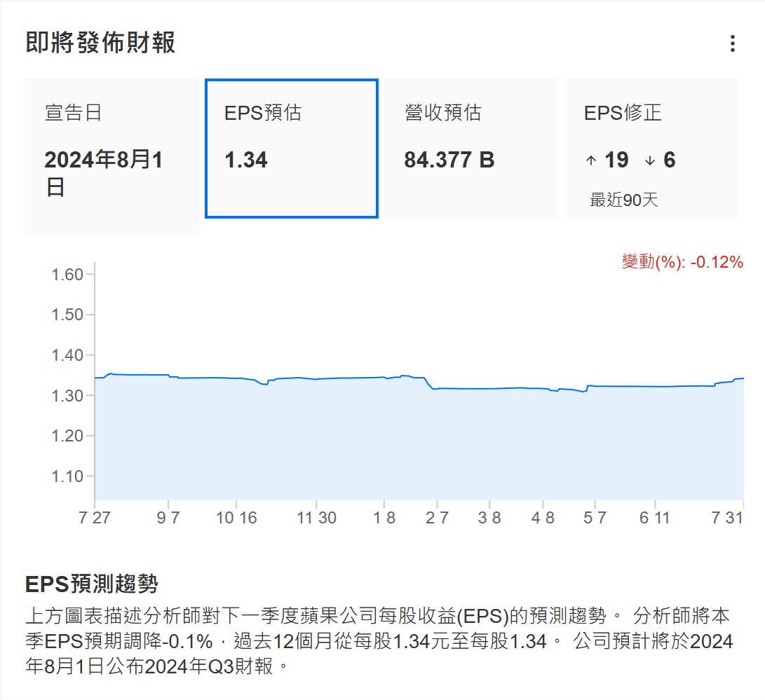The width and height of the screenshot is (765, 700).
Task: Click the EPS預測趨勢 section title
Action: click(92, 583)
